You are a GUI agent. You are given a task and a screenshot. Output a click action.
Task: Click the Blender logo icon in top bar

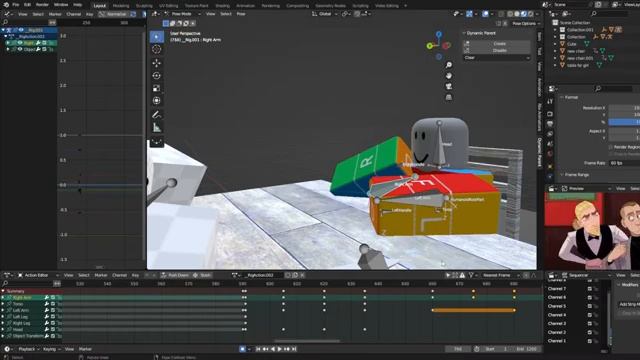click(6, 5)
